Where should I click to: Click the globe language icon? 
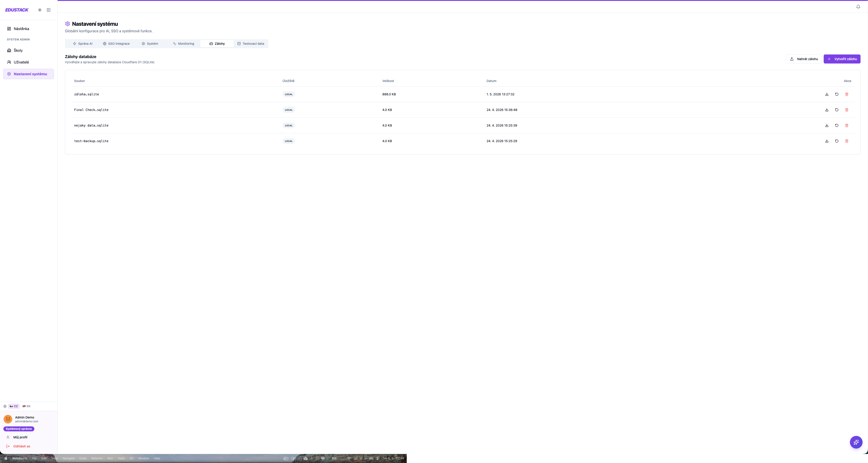pyautogui.click(x=5, y=406)
